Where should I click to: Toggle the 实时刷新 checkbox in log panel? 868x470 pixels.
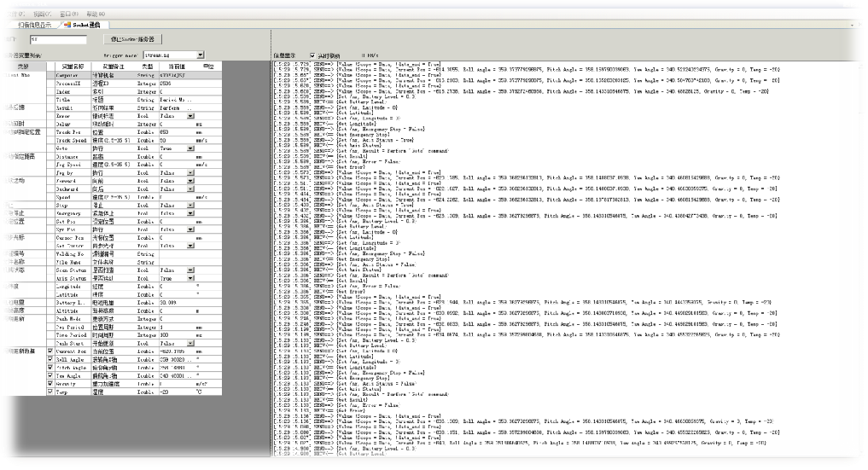(x=312, y=55)
